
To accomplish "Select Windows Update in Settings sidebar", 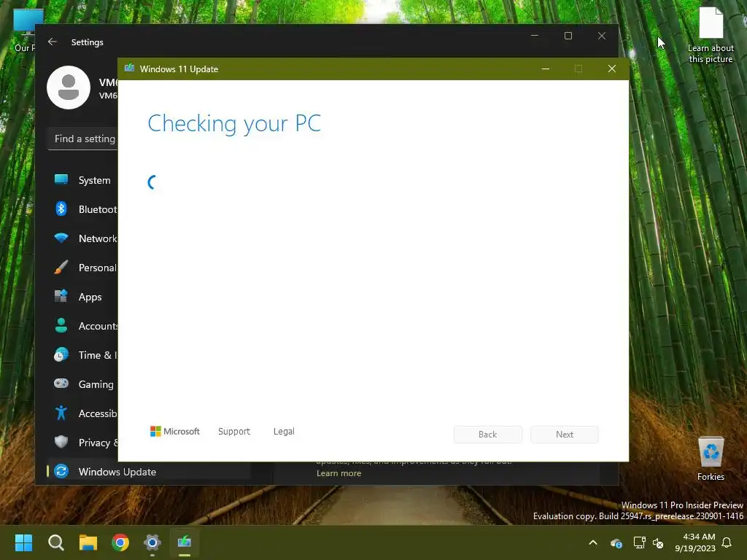I will (149, 472).
